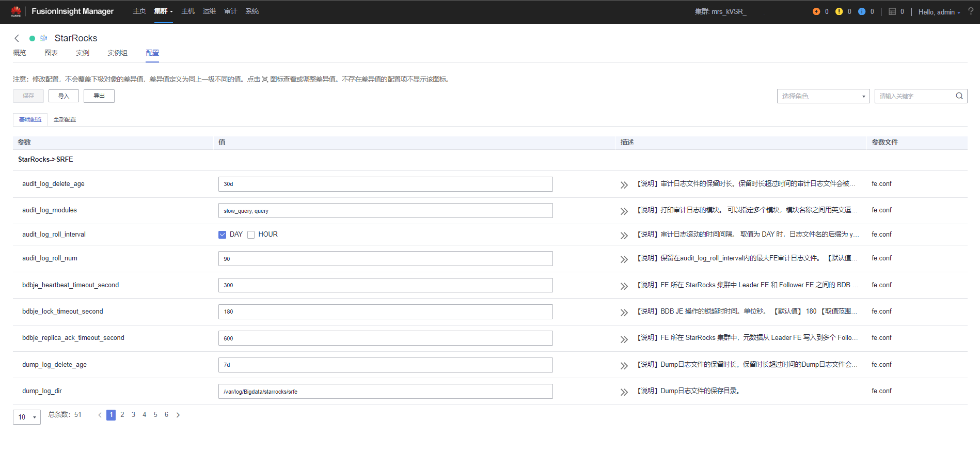This screenshot has width=980, height=466.
Task: Open the 选择角色 role dropdown
Action: [x=823, y=96]
